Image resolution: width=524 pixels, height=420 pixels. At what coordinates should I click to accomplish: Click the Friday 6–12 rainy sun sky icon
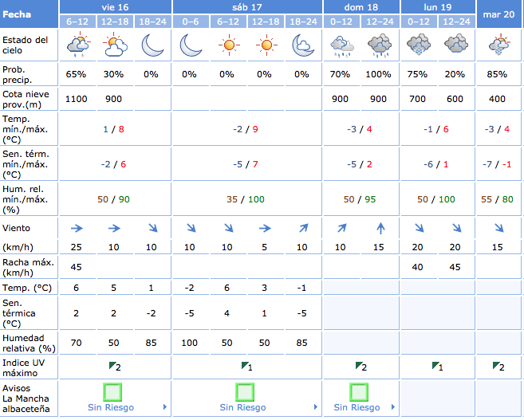77,45
